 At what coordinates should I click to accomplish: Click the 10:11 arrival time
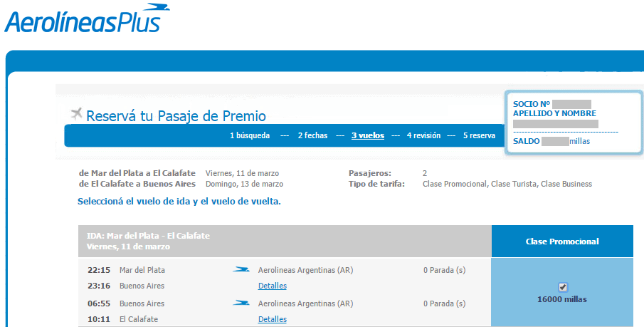pos(99,319)
